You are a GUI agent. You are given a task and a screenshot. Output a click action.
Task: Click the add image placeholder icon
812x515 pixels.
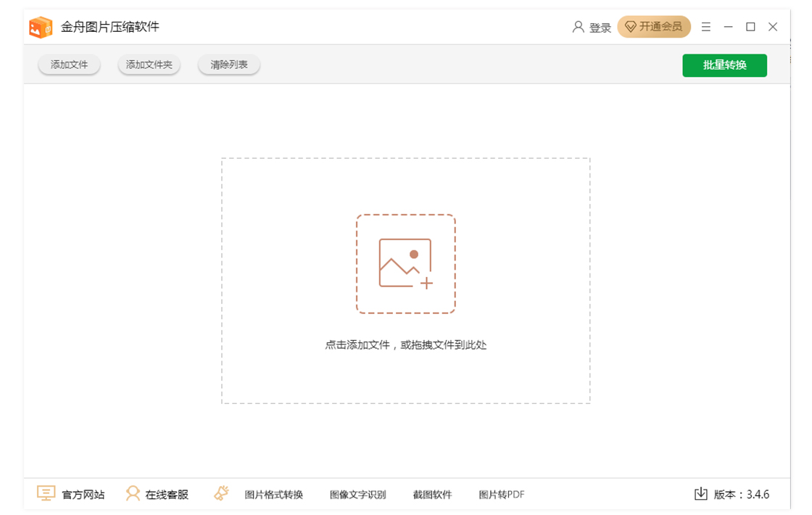pos(406,264)
